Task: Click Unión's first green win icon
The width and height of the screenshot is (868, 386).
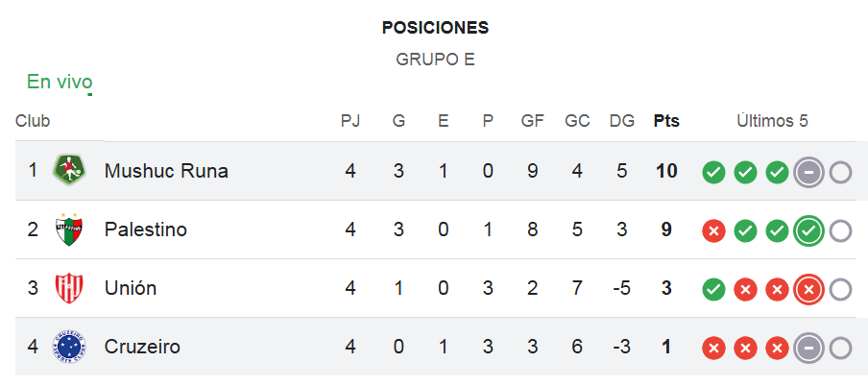Action: pyautogui.click(x=713, y=290)
